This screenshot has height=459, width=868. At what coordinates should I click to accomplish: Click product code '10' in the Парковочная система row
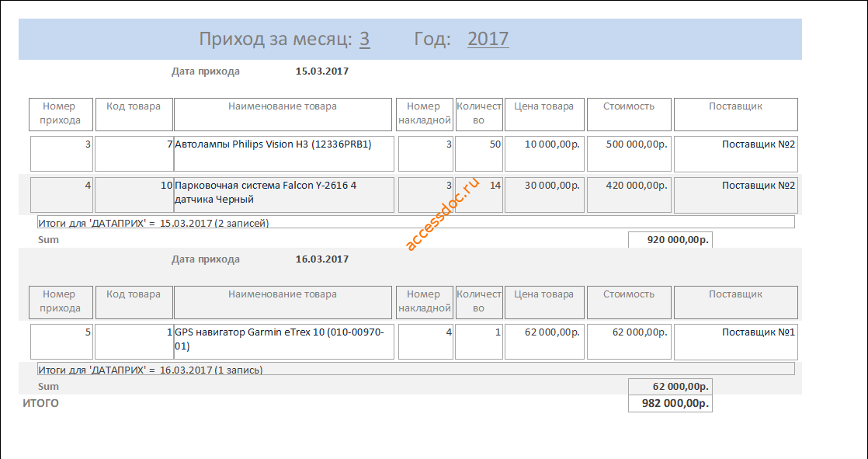(134, 195)
